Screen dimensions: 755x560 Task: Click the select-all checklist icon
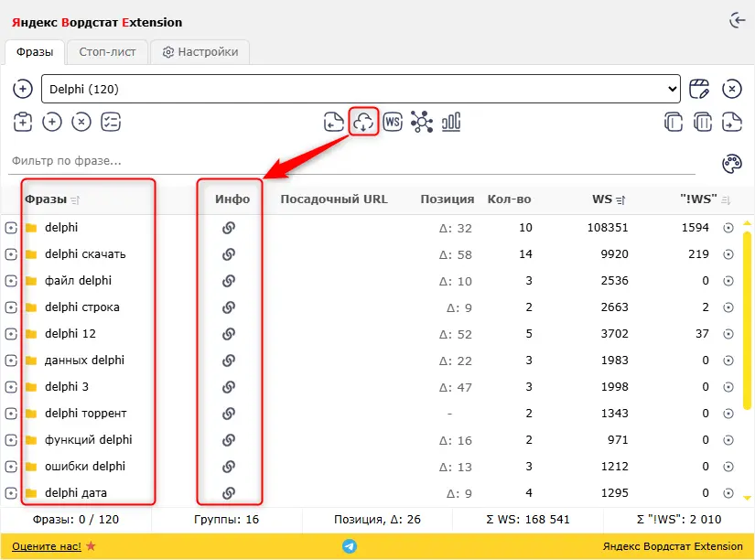(x=111, y=122)
